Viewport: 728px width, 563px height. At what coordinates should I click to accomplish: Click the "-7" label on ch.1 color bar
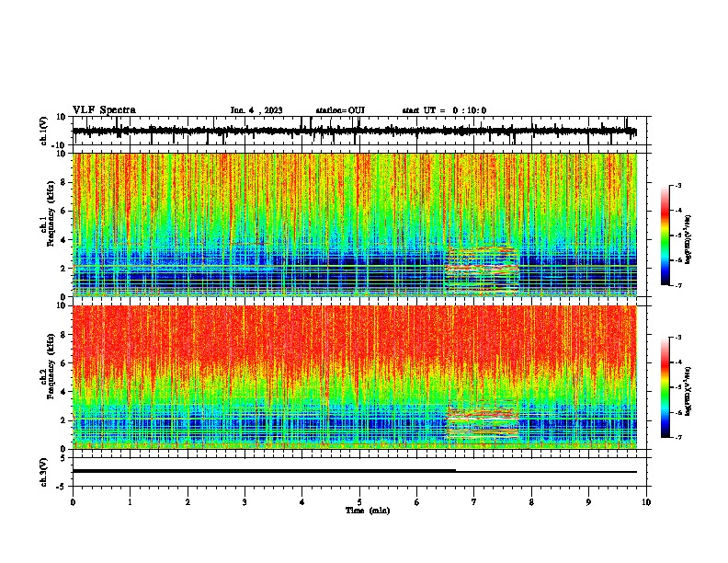point(677,285)
